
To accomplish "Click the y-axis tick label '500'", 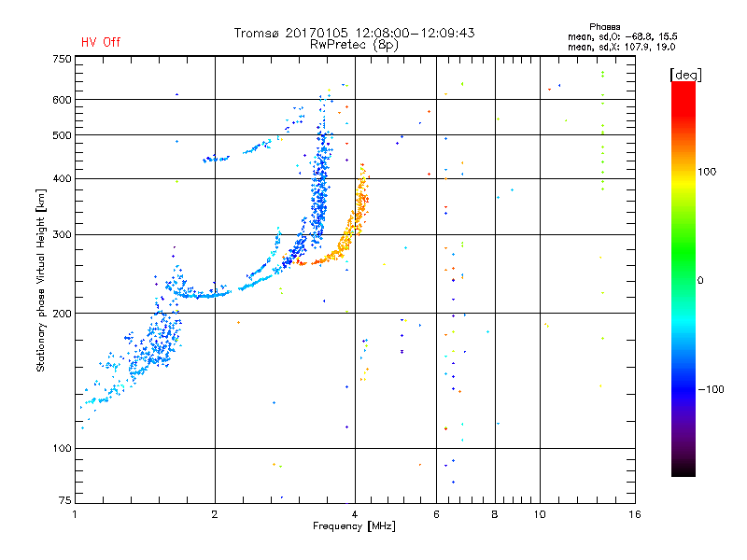I will click(62, 135).
